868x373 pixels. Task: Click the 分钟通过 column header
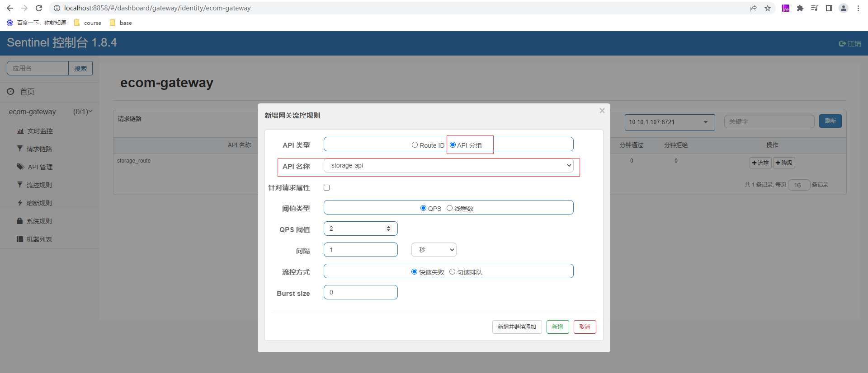(x=631, y=145)
